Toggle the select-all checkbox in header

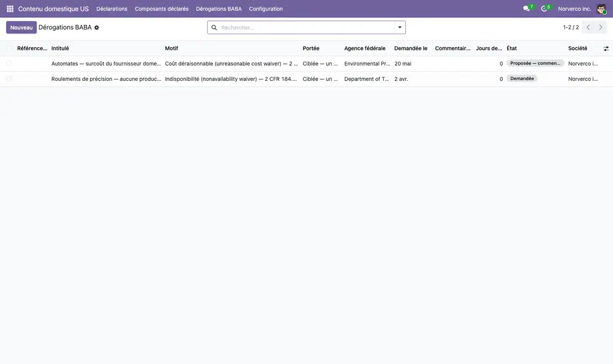pos(8,48)
